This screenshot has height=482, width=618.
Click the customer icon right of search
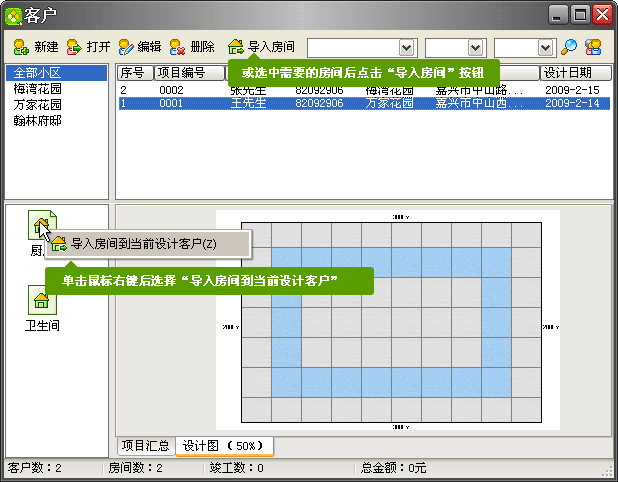(594, 47)
